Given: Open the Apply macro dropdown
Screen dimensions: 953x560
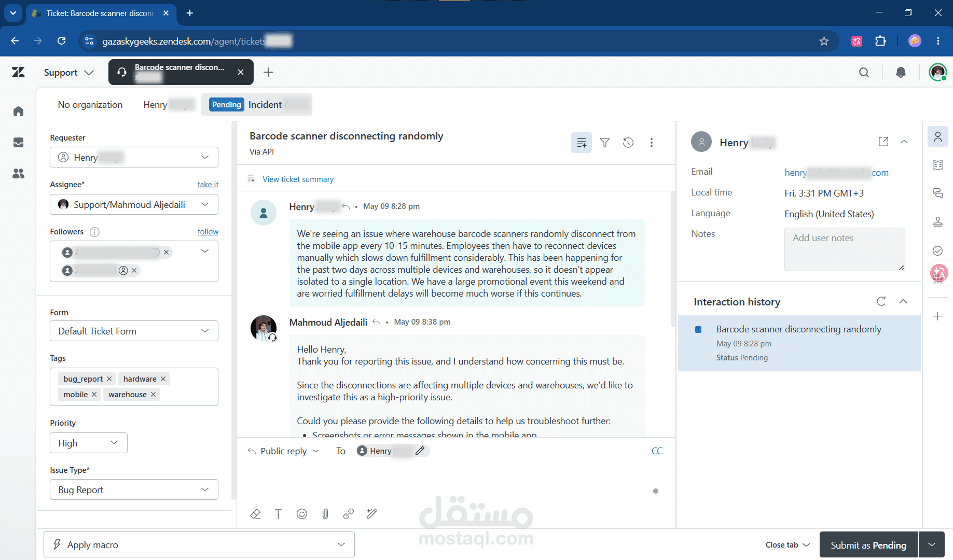Looking at the screenshot, I should (199, 544).
